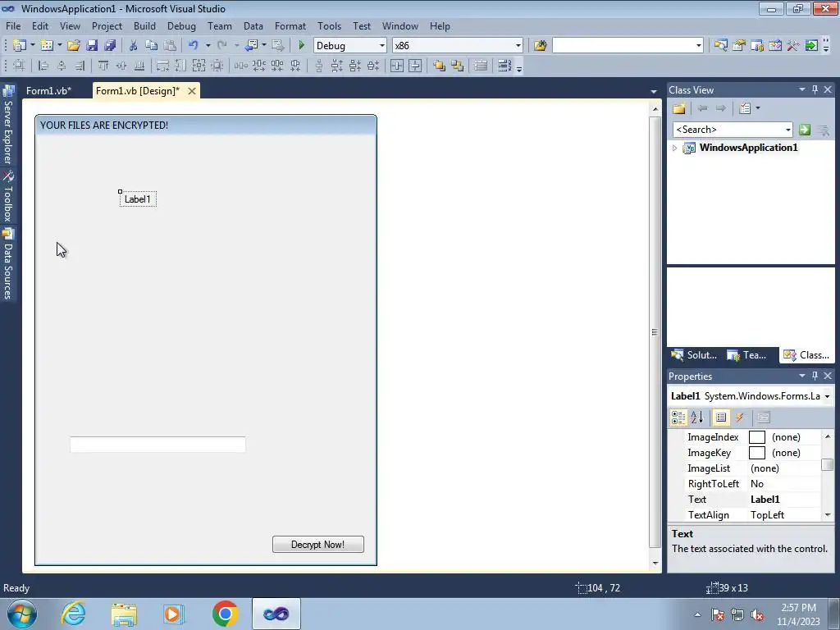Open the x86 platform dropdown
The image size is (840, 630).
point(518,46)
